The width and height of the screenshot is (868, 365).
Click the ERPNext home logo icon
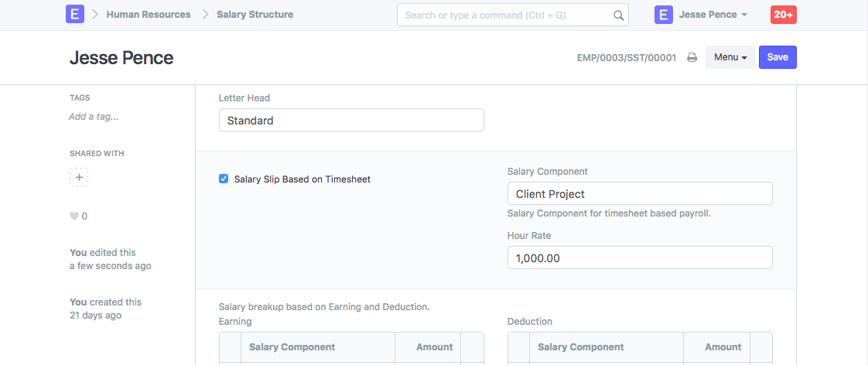click(75, 14)
